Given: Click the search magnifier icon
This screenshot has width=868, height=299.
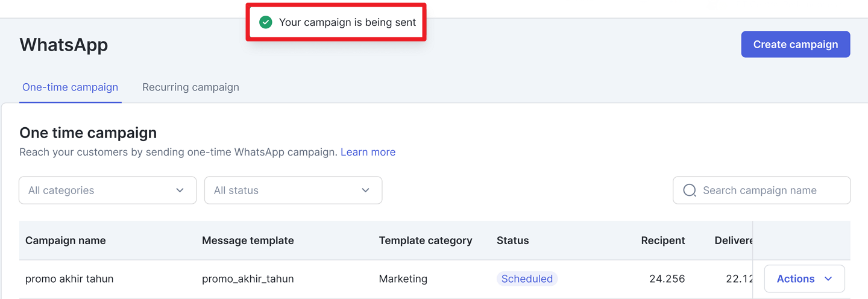Looking at the screenshot, I should click(690, 190).
